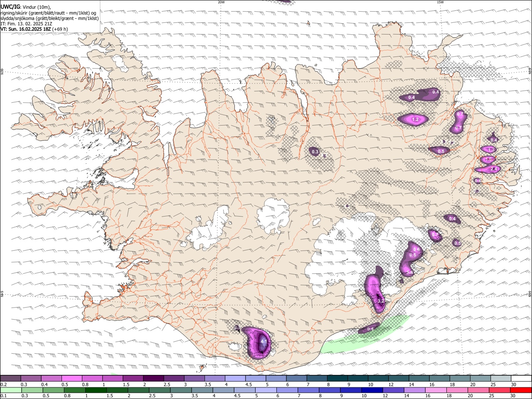This screenshot has width=532, height=399.
Task: Click the lavender upper legend swatch labeled 4
Action: (x=235, y=378)
